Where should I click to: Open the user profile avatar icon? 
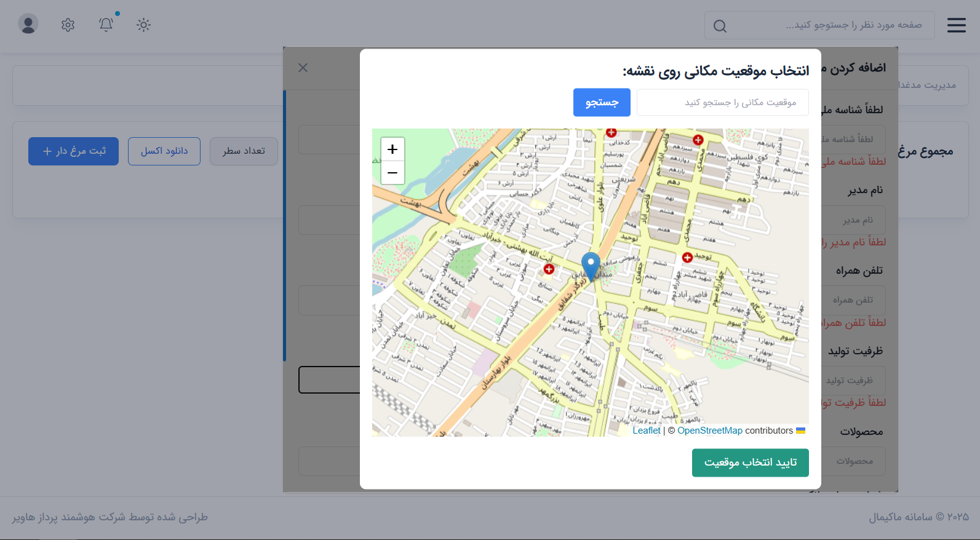click(28, 24)
